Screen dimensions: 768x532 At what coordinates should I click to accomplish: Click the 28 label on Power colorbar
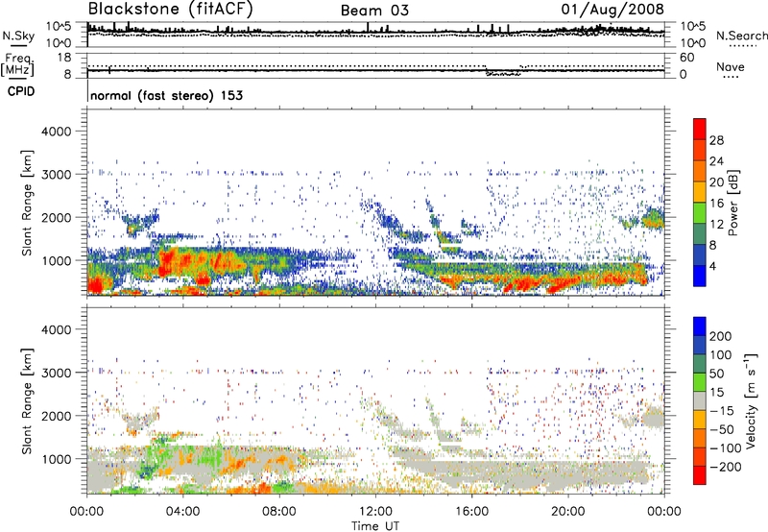716,140
